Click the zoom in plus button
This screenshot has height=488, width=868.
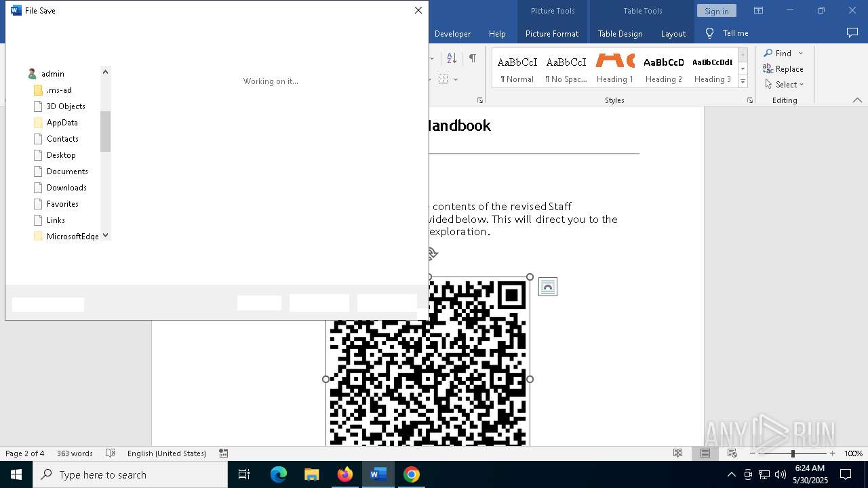(x=832, y=453)
